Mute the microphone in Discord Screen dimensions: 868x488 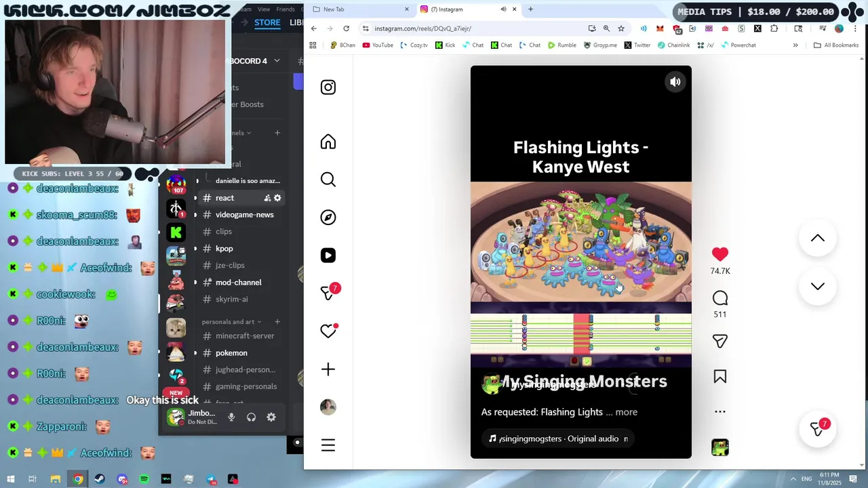(x=231, y=418)
